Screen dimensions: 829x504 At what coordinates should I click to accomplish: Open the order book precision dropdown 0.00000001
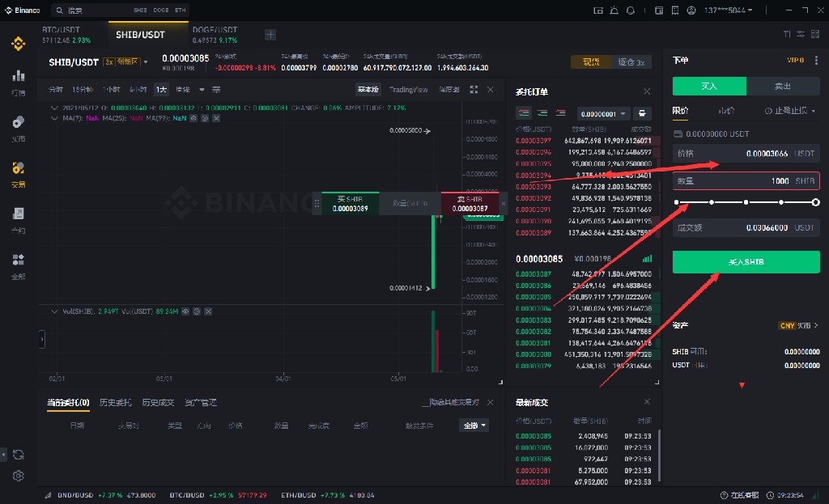[602, 113]
